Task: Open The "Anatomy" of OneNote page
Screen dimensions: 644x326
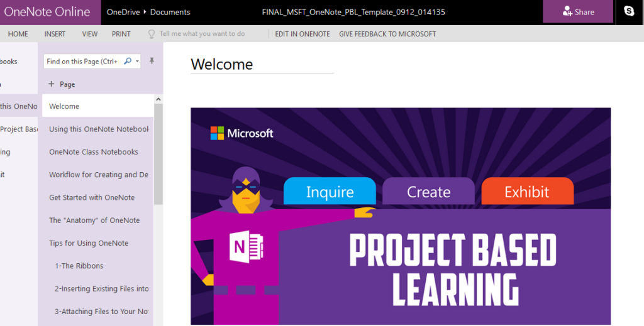Action: coord(97,220)
